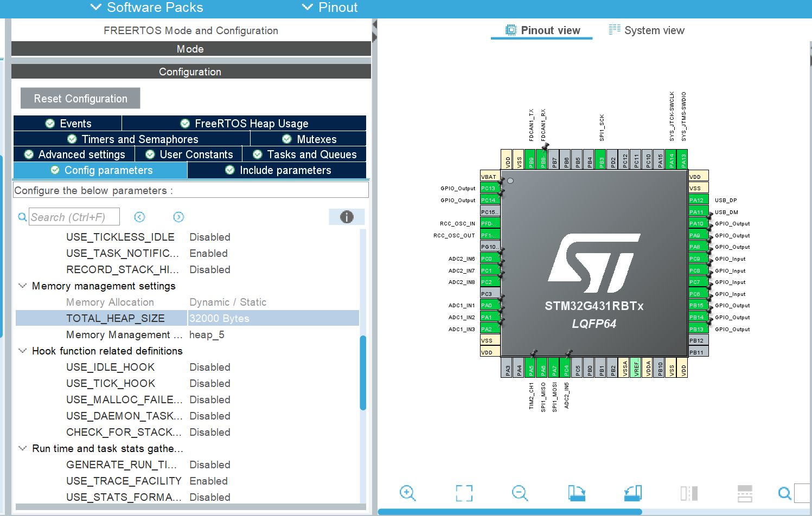812x516 pixels.
Task: Toggle the vertical split view icon
Action: tap(689, 493)
